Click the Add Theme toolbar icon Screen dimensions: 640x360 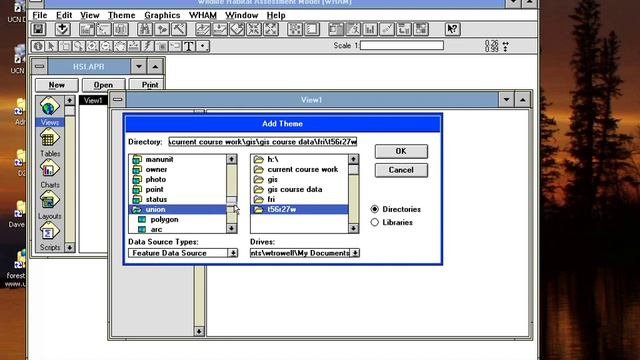(62, 29)
